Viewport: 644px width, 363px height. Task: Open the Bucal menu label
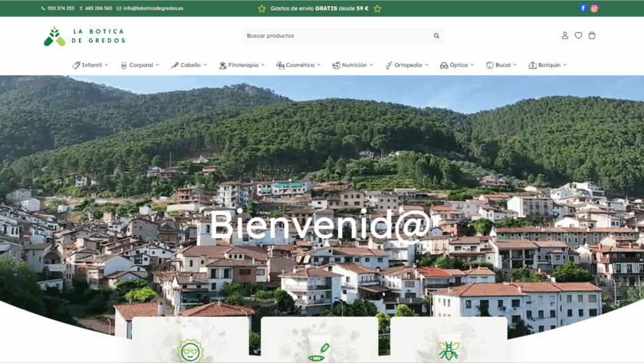click(x=503, y=65)
